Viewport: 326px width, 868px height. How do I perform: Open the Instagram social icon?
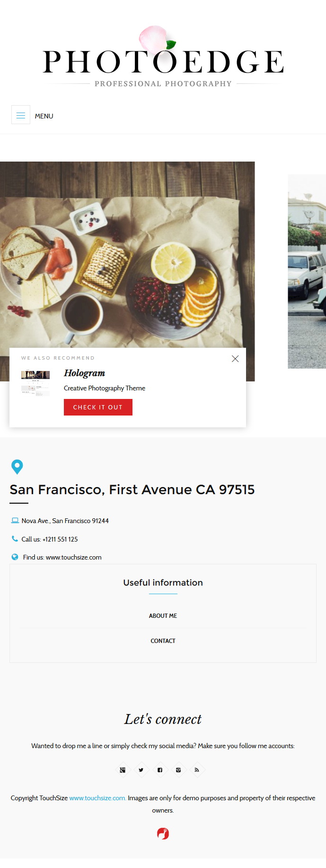(x=178, y=770)
